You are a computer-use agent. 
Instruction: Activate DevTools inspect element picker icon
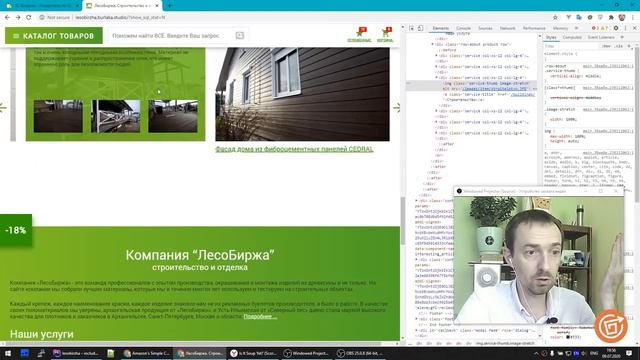412,28
